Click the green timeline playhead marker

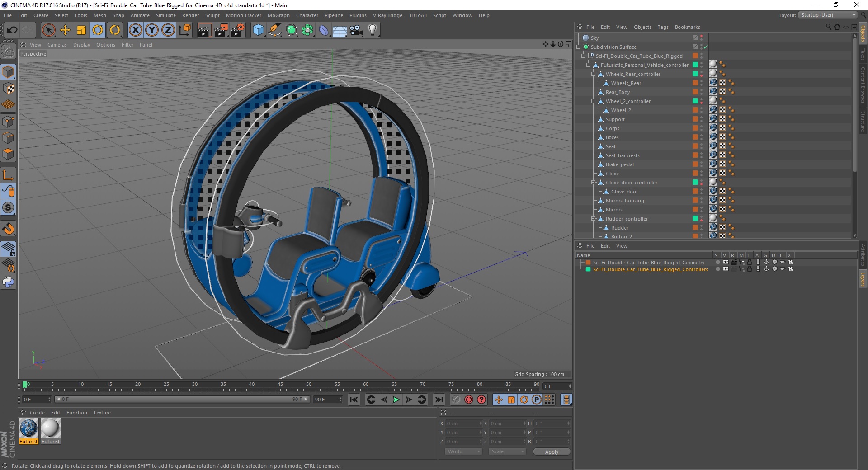24,385
